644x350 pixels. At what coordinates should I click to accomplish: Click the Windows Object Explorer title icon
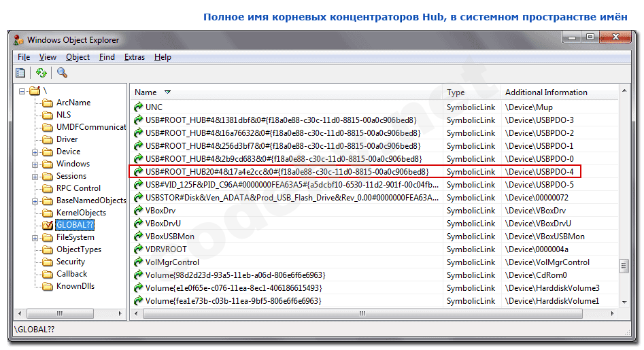[x=18, y=40]
